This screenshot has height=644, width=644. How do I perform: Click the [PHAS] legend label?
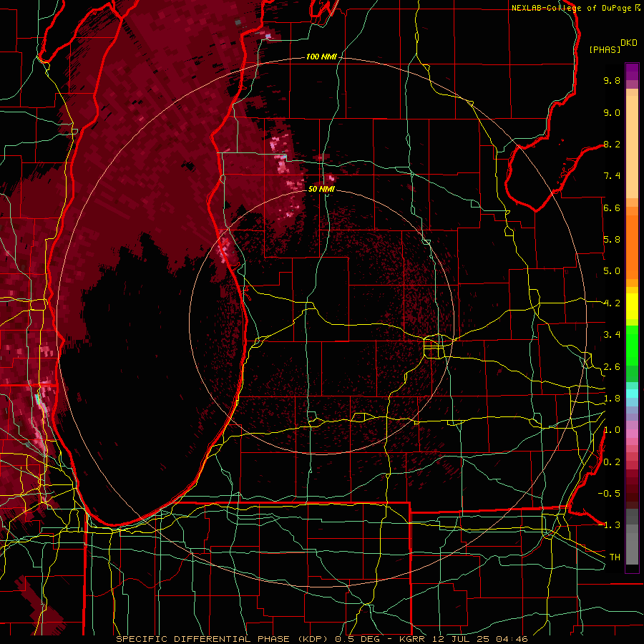pyautogui.click(x=605, y=49)
